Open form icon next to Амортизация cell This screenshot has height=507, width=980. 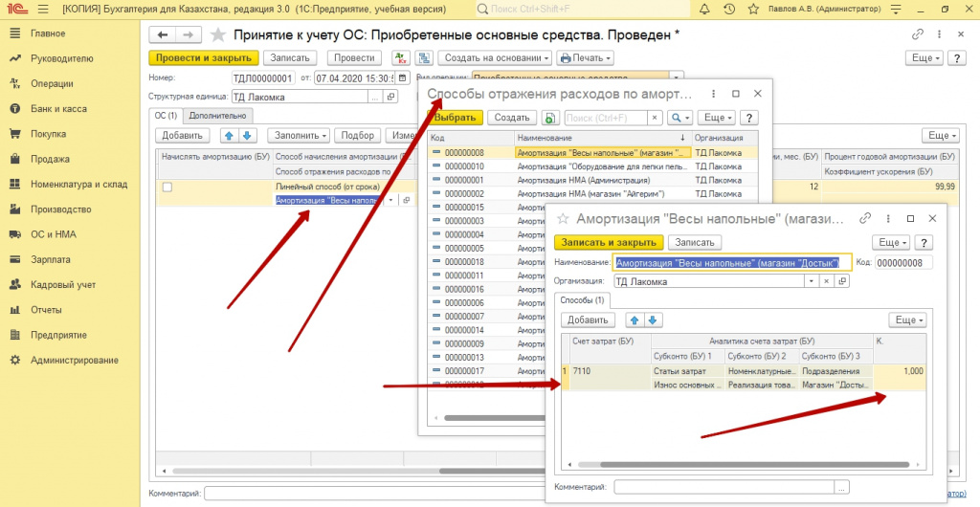pyautogui.click(x=406, y=200)
